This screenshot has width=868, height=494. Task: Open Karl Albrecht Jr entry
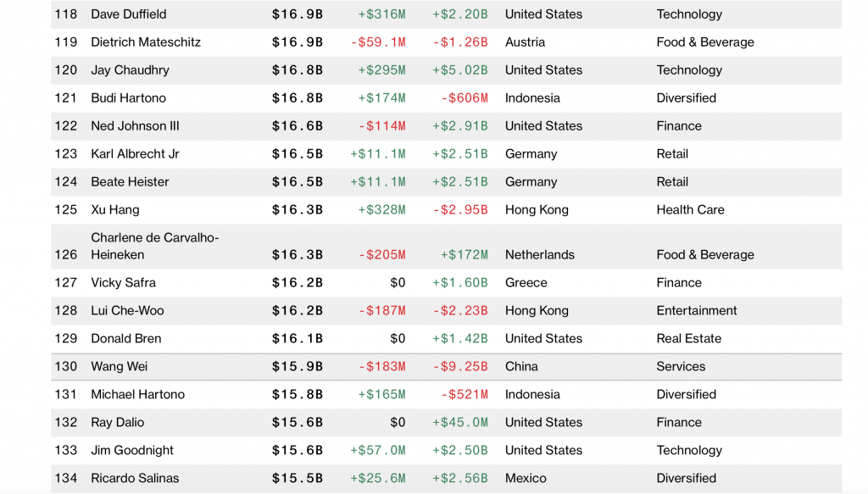click(135, 154)
